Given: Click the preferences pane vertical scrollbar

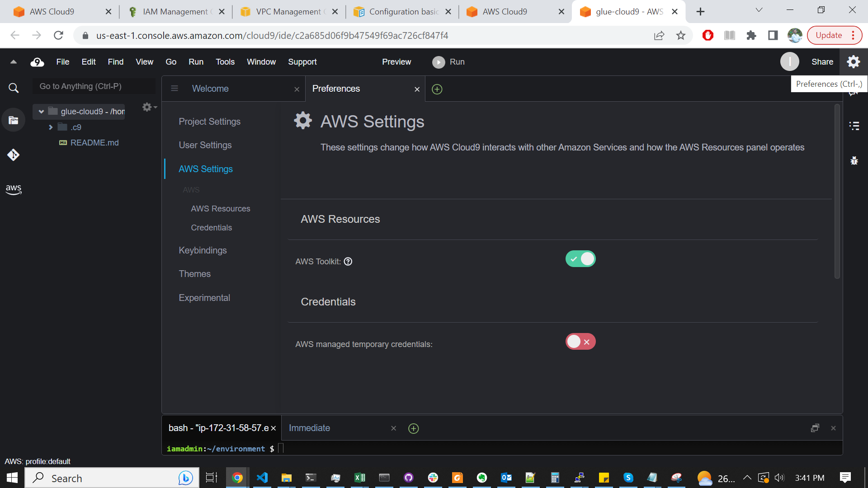Looking at the screenshot, I should (837, 191).
